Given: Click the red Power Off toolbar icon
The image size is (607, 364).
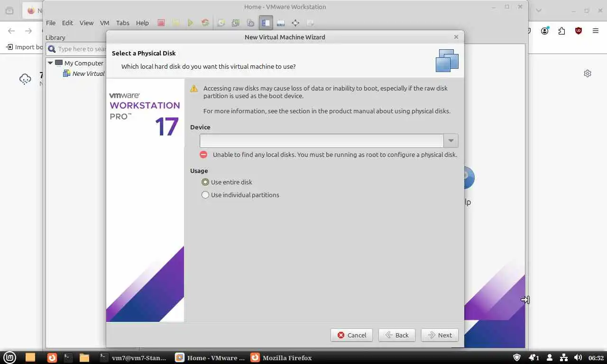Looking at the screenshot, I should point(161,23).
